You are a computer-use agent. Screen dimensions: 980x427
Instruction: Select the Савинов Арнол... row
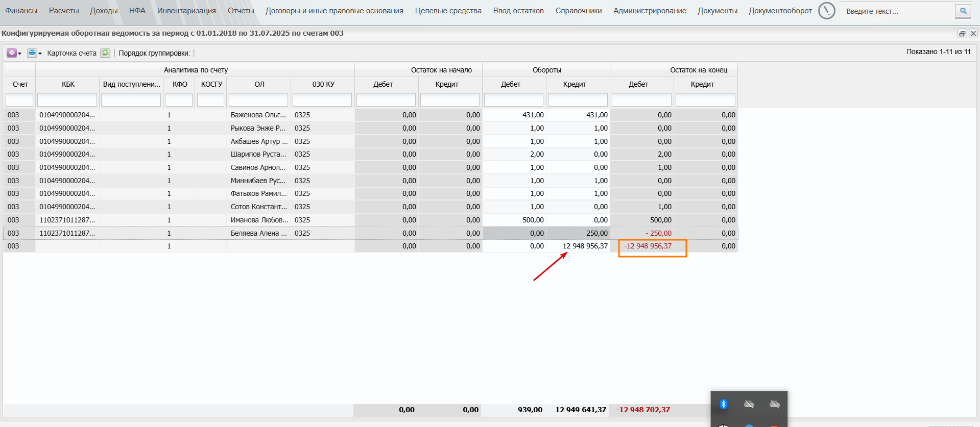click(x=371, y=167)
